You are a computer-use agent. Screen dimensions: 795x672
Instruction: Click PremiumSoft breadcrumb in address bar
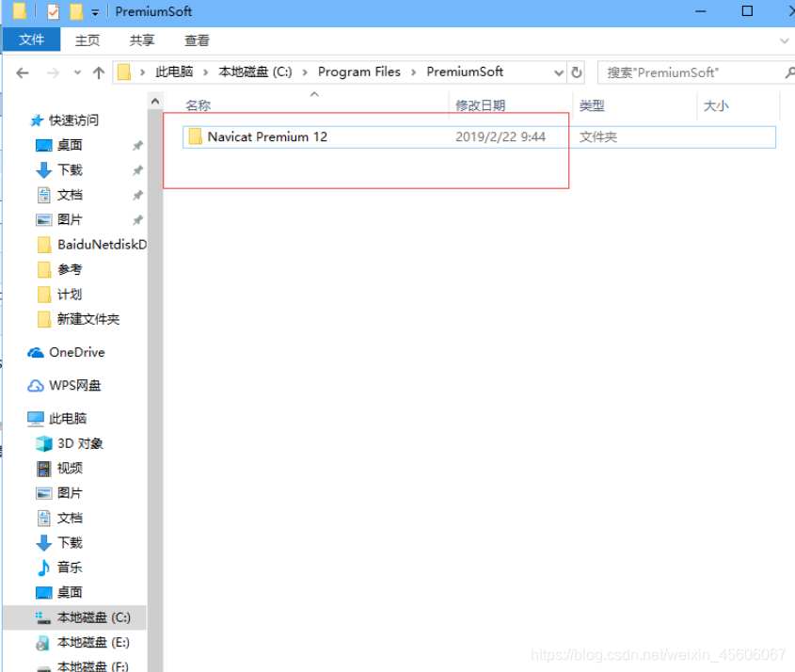465,72
